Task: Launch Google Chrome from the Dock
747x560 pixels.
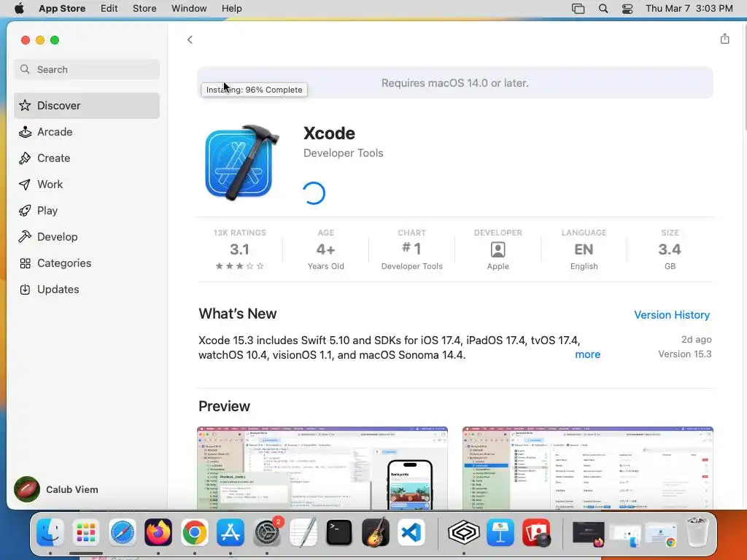Action: (x=194, y=532)
